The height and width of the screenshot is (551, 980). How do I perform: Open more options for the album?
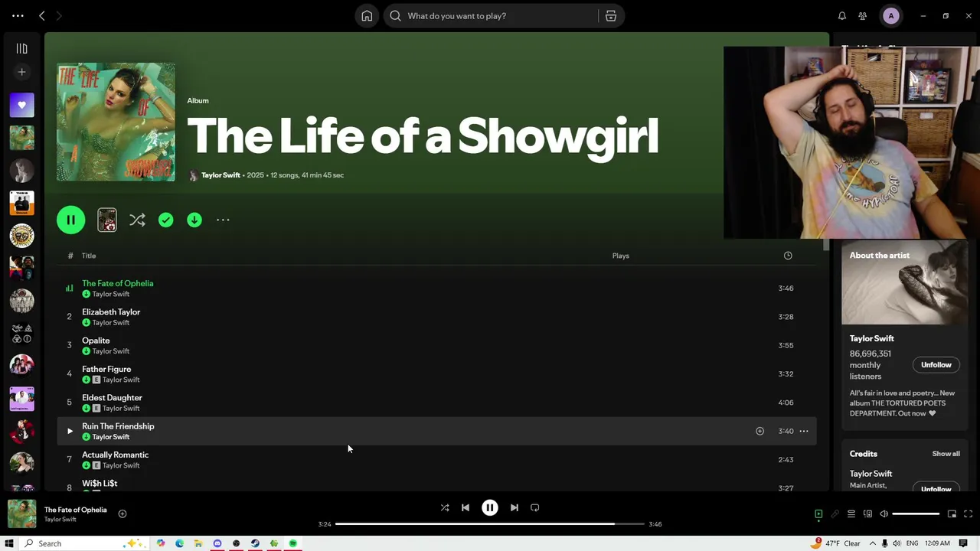[223, 220]
